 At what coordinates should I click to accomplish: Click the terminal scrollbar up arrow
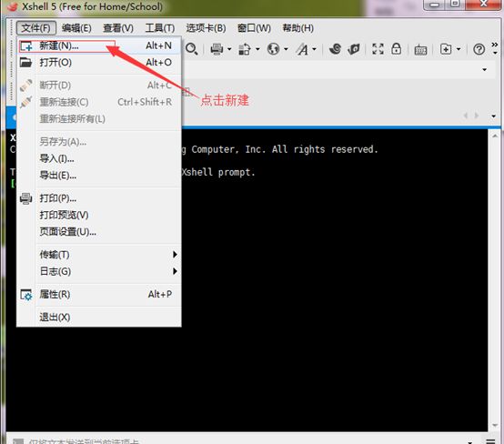pos(495,136)
